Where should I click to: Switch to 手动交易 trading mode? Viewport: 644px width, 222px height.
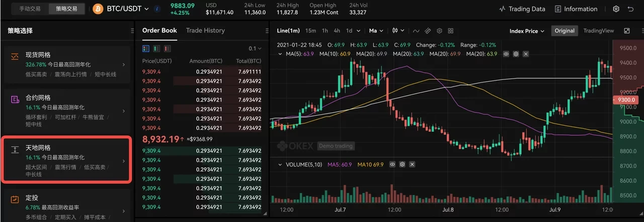(31, 9)
